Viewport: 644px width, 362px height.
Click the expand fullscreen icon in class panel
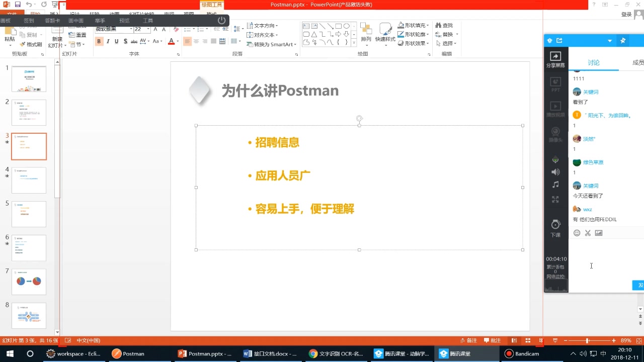[555, 199]
